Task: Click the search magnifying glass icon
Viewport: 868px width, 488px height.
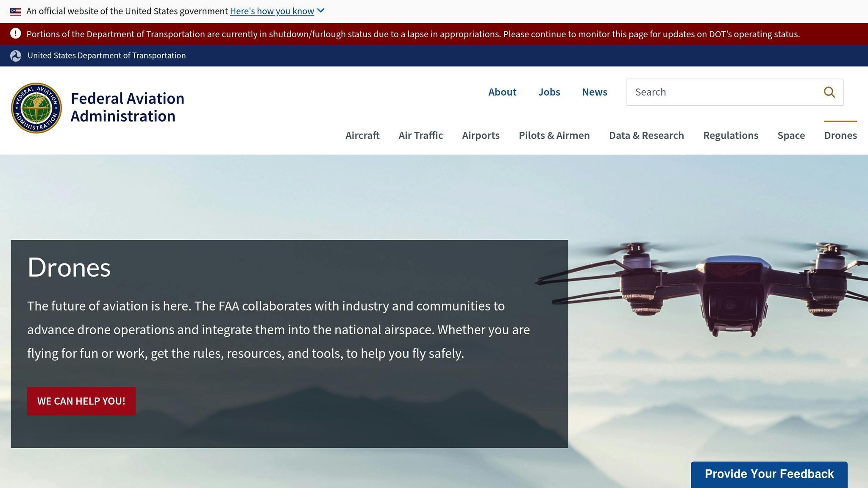Action: click(829, 92)
